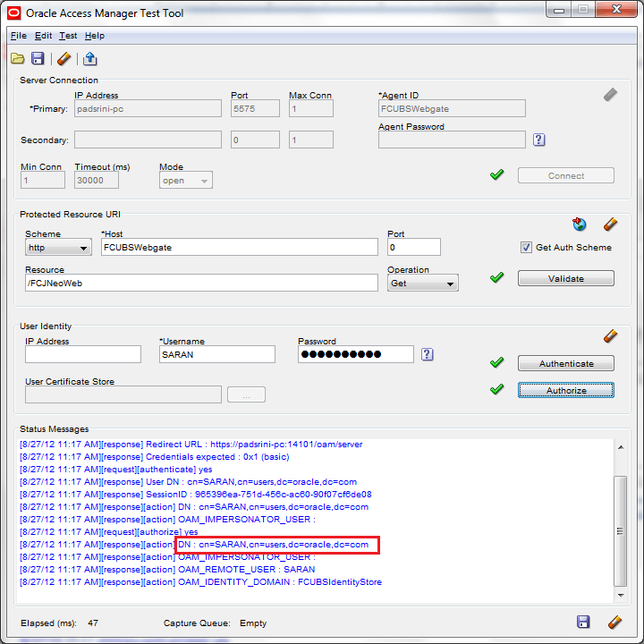Click the status messages scroll up arrow
Screen dimensions: 644x644
(x=621, y=447)
